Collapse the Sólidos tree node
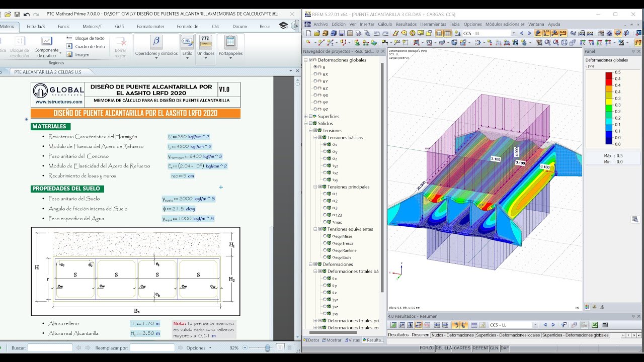The width and height of the screenshot is (644, 362). [x=305, y=123]
